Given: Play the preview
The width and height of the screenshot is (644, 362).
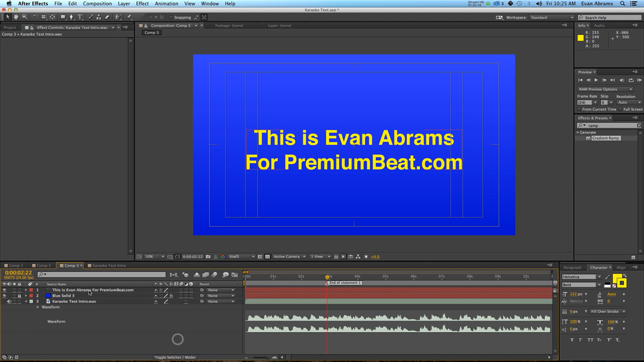Looking at the screenshot, I should click(596, 80).
